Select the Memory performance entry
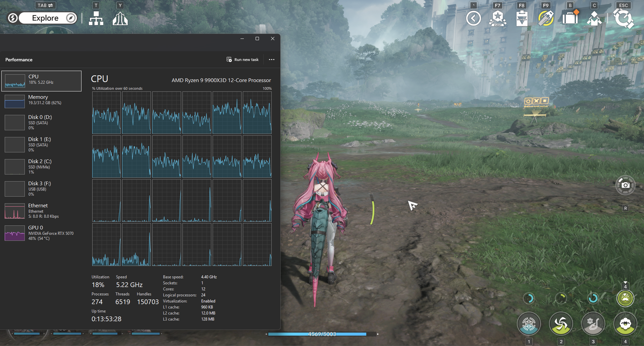The image size is (644, 346). click(42, 101)
